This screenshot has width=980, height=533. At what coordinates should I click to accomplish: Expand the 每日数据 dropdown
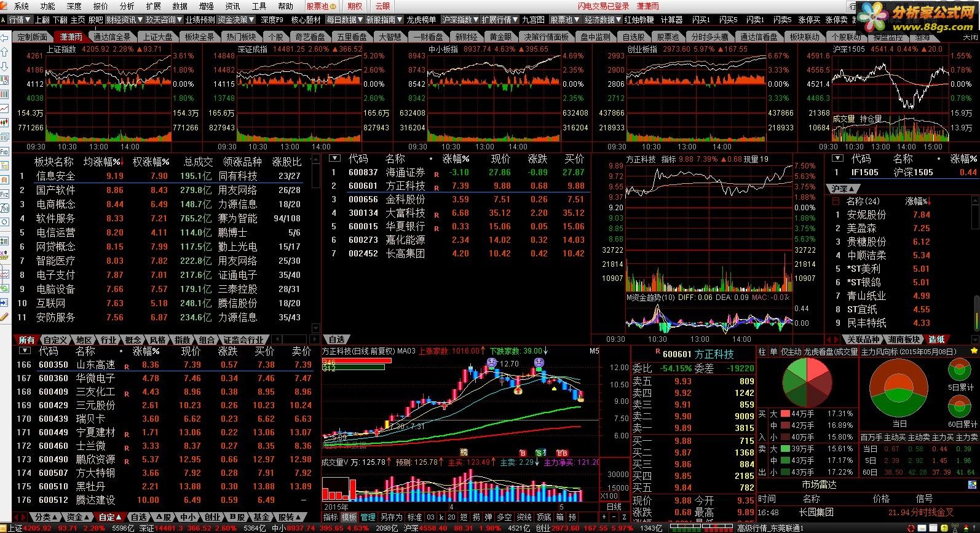[x=344, y=20]
